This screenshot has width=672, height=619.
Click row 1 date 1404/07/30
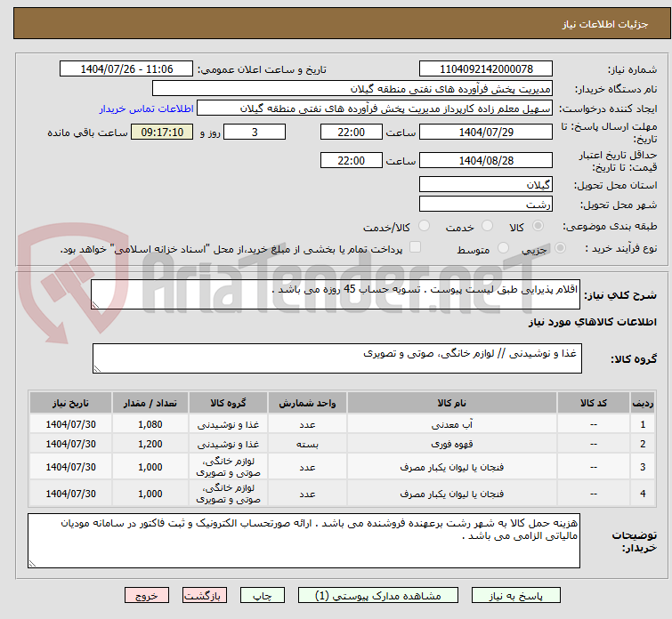tap(70, 424)
